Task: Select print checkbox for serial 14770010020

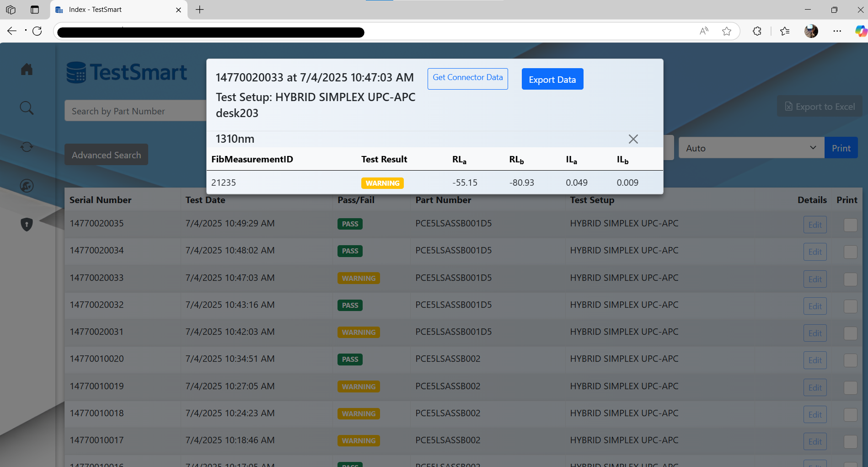Action: pos(850,360)
